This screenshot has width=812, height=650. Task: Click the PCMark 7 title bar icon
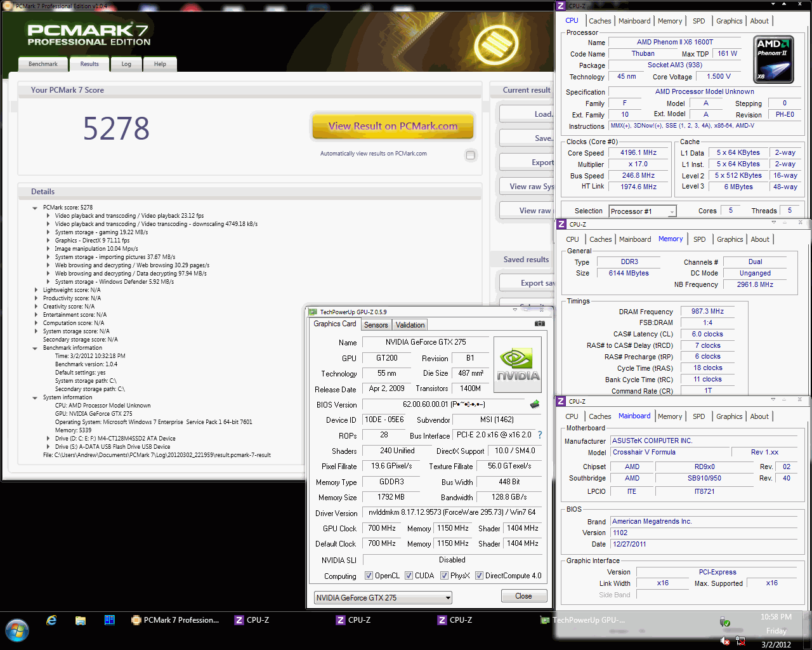pyautogui.click(x=9, y=6)
